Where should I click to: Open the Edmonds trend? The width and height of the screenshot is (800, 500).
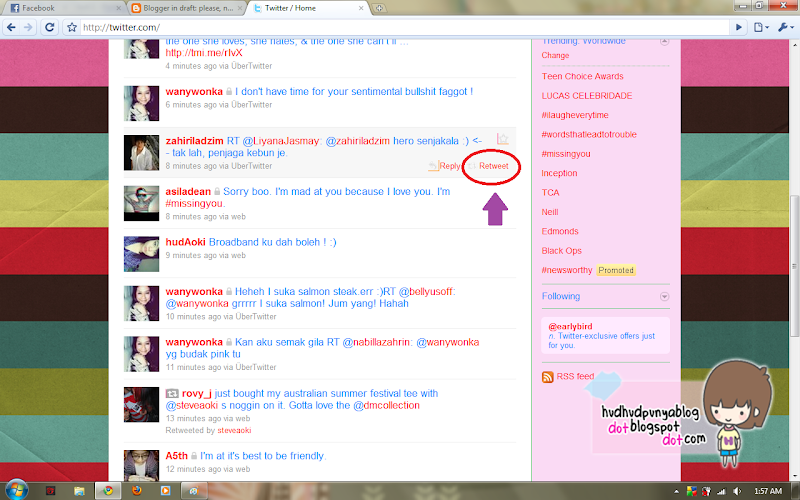pos(560,231)
